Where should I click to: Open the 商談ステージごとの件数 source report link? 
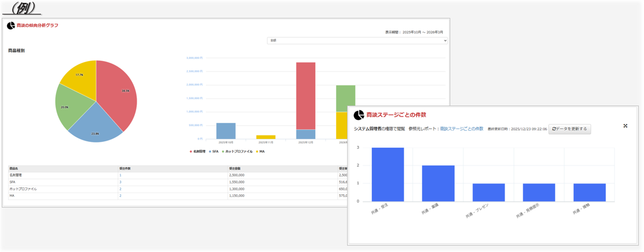[x=461, y=129]
